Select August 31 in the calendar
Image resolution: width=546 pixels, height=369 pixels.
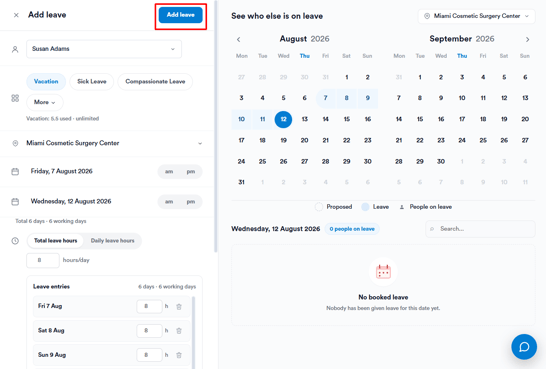(x=241, y=182)
